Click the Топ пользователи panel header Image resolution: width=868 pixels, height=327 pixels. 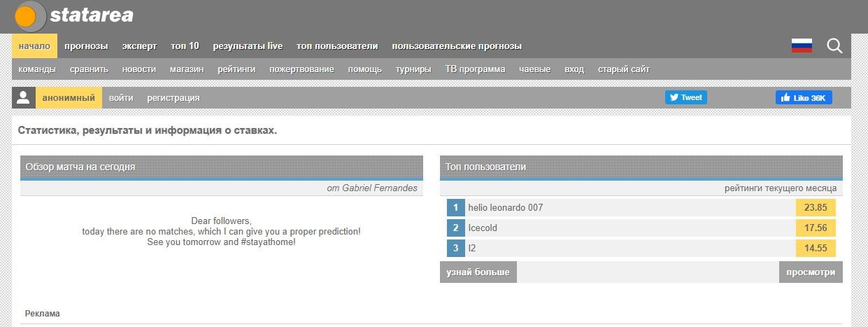[x=641, y=167]
